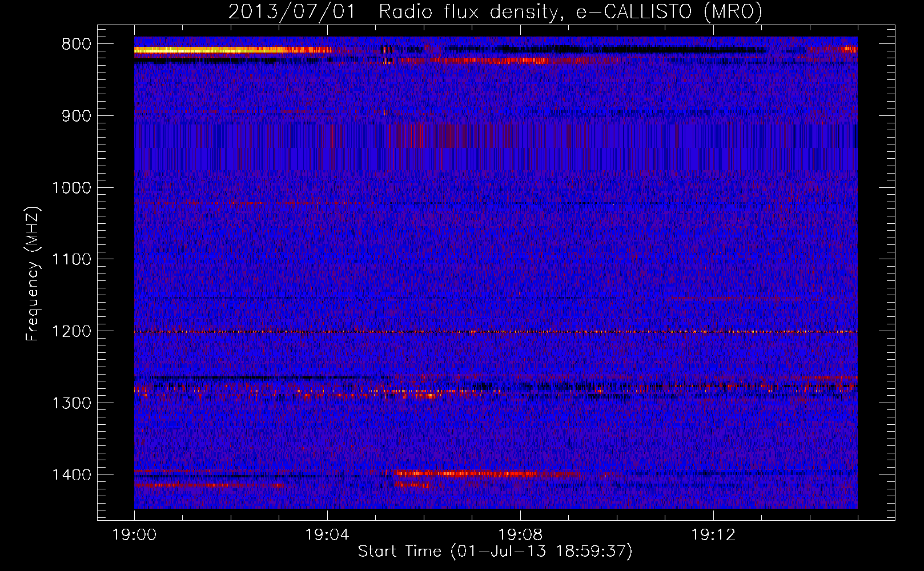Click the 1000 frequency tick label
The height and width of the screenshot is (571, 924).
coord(71,188)
